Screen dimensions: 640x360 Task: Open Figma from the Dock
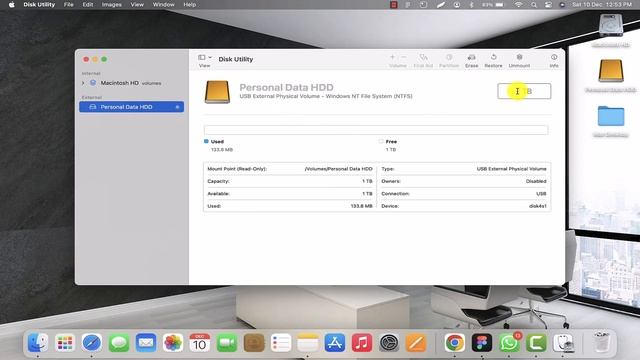pos(482,342)
